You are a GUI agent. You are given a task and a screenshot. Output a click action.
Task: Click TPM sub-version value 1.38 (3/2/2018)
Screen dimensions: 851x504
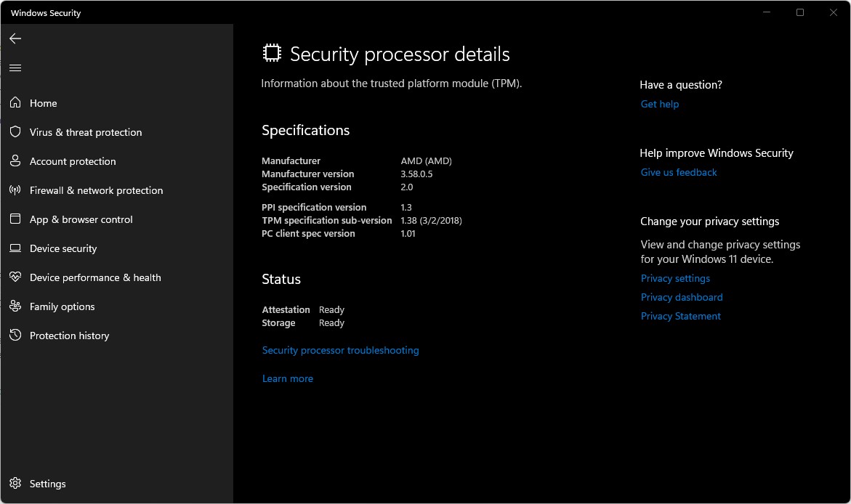coord(431,221)
